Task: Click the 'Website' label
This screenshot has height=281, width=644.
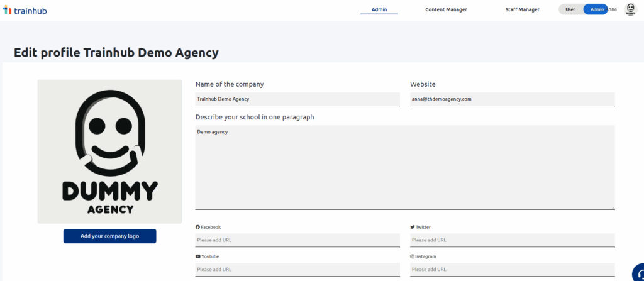Action: [x=423, y=84]
